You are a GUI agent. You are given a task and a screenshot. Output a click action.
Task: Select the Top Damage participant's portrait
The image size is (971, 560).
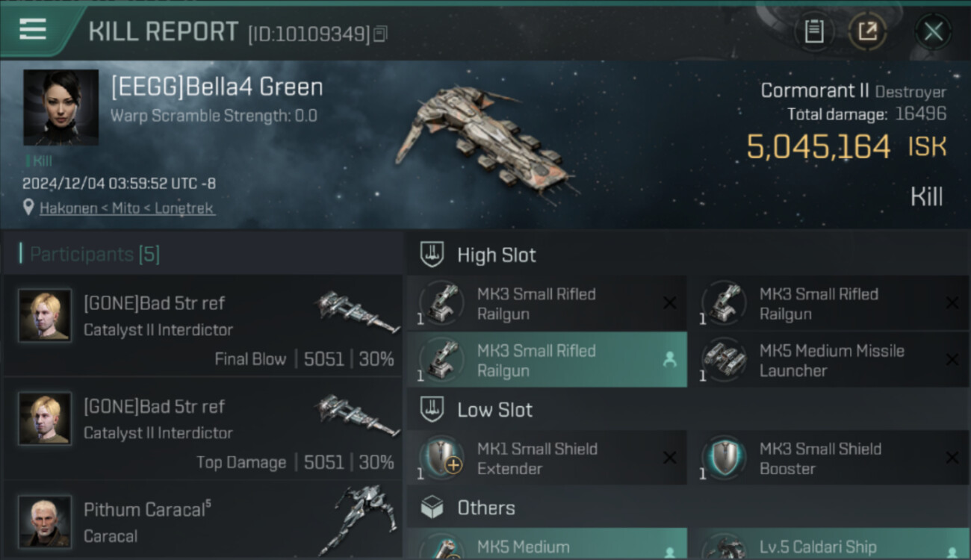pos(46,418)
